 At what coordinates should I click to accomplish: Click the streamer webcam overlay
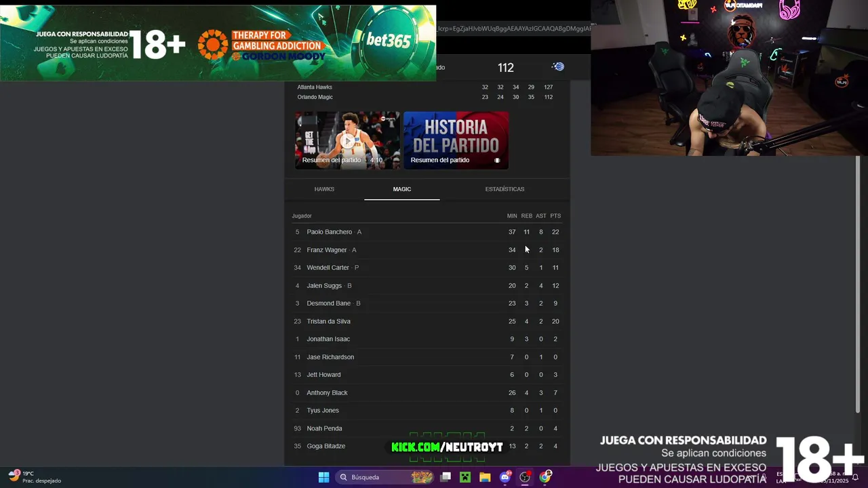click(729, 78)
